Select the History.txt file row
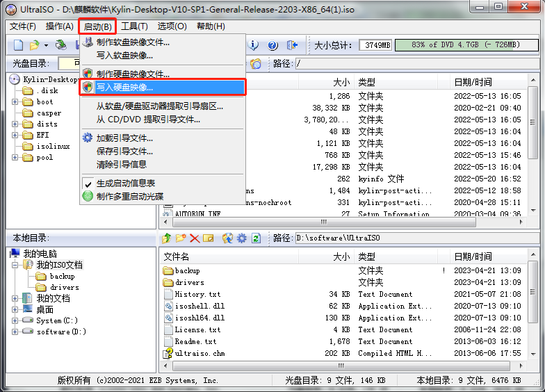Viewport: 545px width, 392px height. [342, 294]
